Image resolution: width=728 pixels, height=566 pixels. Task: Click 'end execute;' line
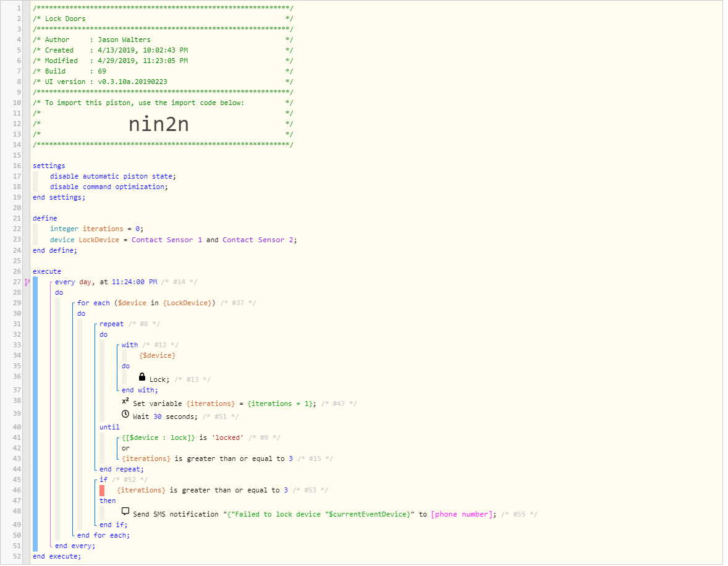click(57, 557)
